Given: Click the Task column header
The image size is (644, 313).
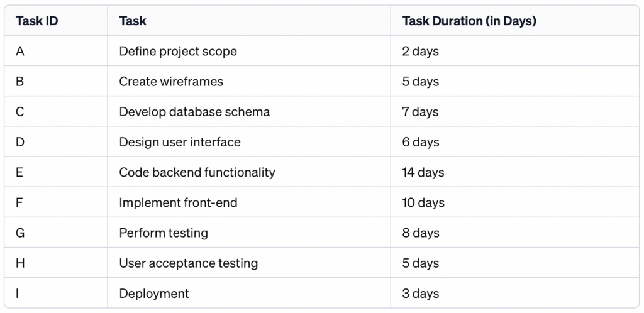Looking at the screenshot, I should pyautogui.click(x=133, y=21).
